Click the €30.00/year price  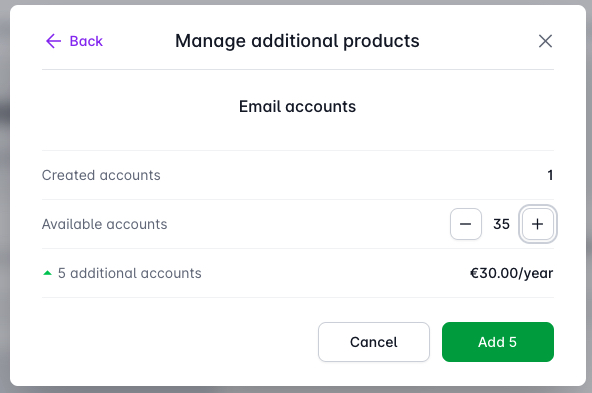(x=512, y=273)
